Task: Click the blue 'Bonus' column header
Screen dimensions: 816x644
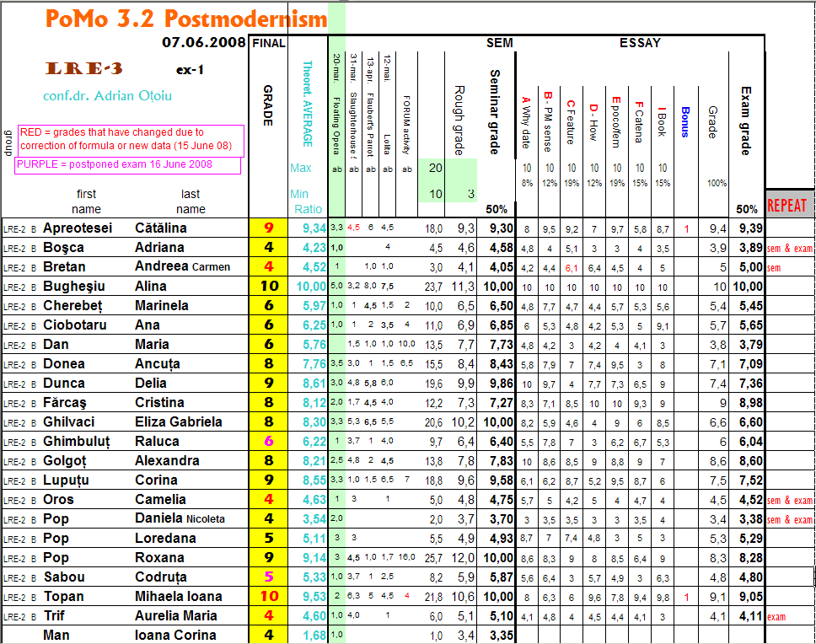Action: tap(685, 122)
